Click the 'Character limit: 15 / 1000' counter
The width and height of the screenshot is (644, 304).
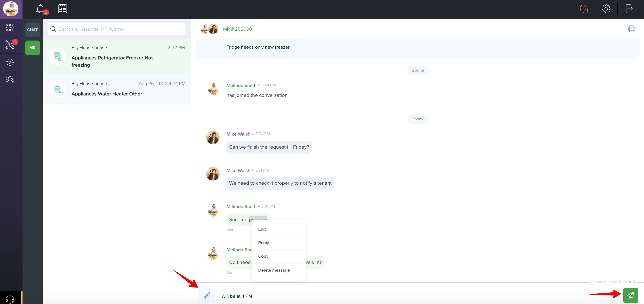(613, 282)
